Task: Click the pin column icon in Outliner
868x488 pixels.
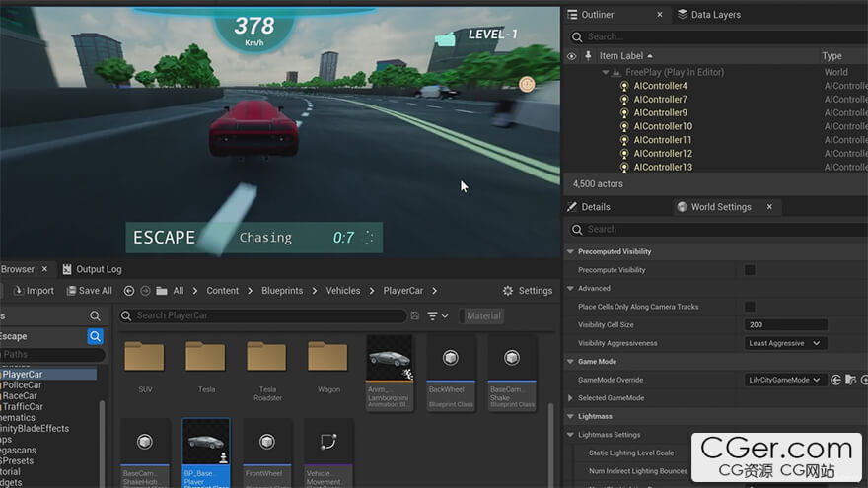Action: click(x=588, y=56)
